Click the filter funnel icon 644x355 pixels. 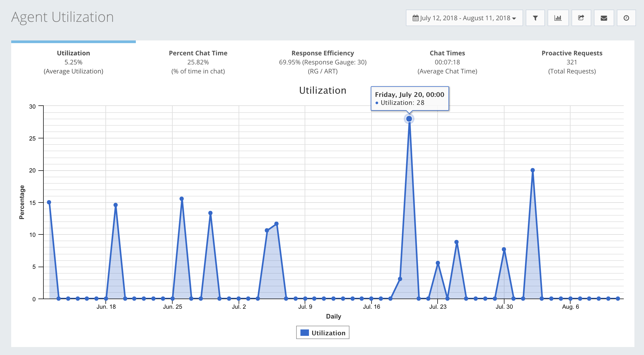coord(535,18)
